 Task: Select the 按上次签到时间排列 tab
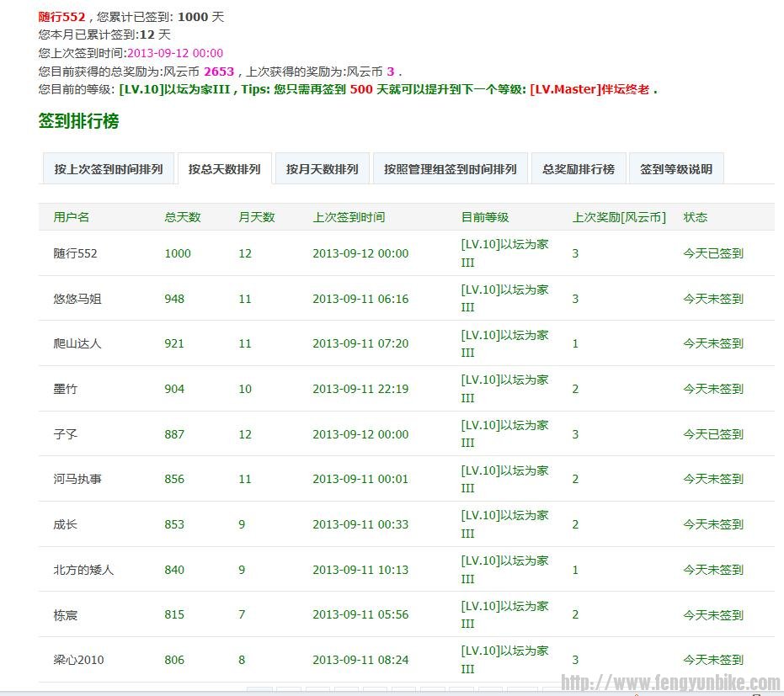108,168
